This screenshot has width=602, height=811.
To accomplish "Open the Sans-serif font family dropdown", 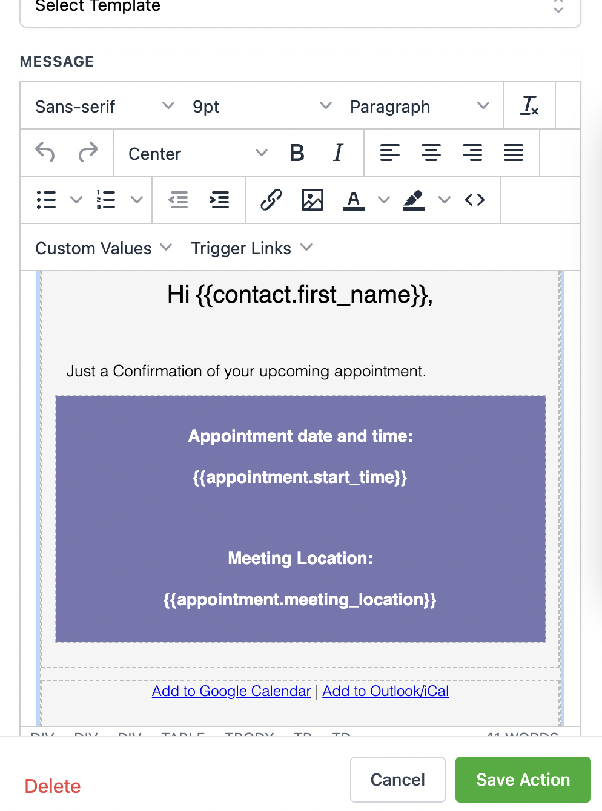I will [104, 107].
